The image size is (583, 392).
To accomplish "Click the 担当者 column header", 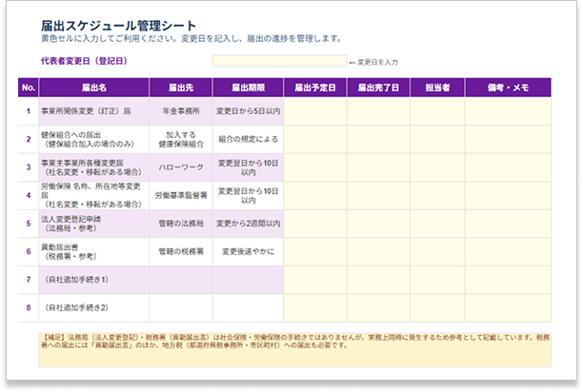I will pyautogui.click(x=437, y=88).
